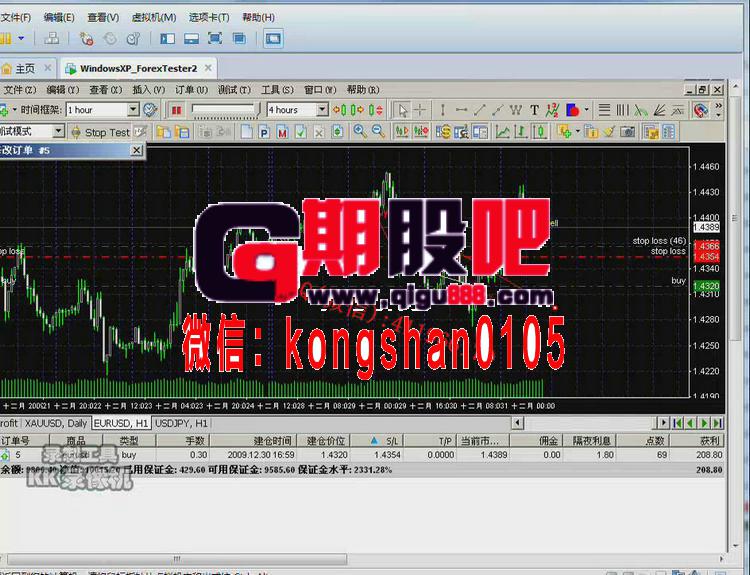Toggle the magnet snap mode
The width and height of the screenshot is (750, 575).
tap(700, 111)
